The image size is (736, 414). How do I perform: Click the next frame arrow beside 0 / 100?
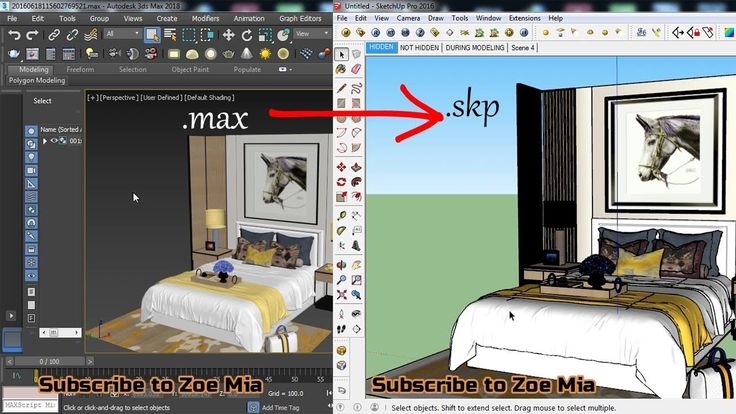pyautogui.click(x=90, y=361)
